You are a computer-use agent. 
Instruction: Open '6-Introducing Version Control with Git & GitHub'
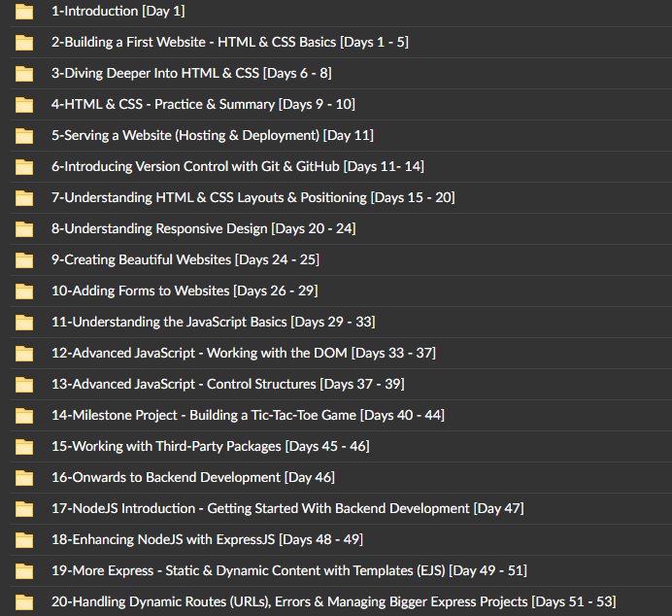[238, 166]
